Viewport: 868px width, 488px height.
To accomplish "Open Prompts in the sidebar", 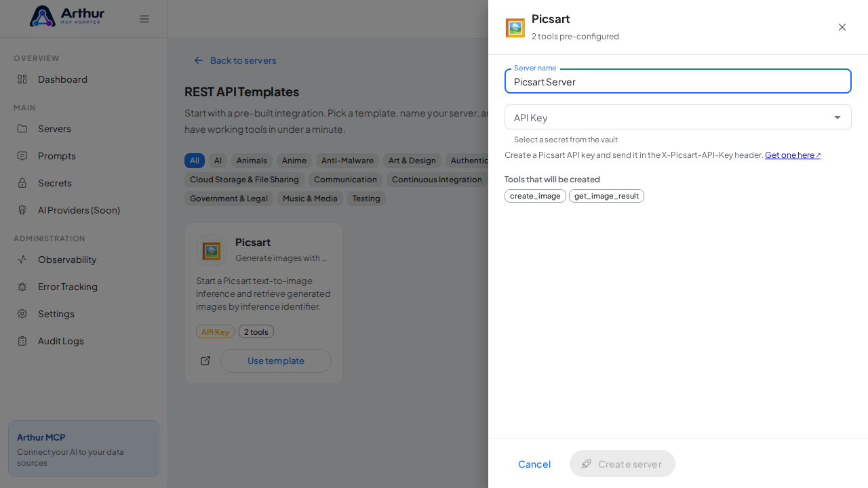I will tap(84, 156).
